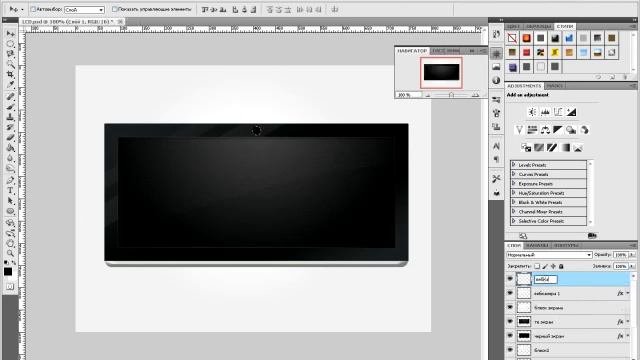The image size is (640, 360).
Task: Open the Слой auto-select dropdown
Action: pyautogui.click(x=84, y=9)
